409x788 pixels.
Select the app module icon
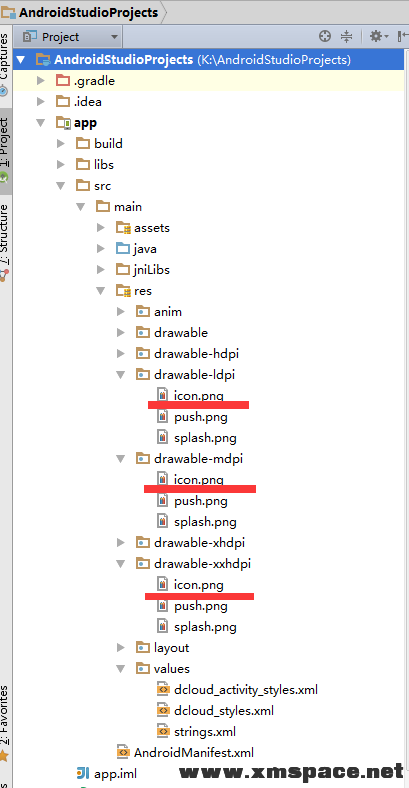[x=63, y=123]
